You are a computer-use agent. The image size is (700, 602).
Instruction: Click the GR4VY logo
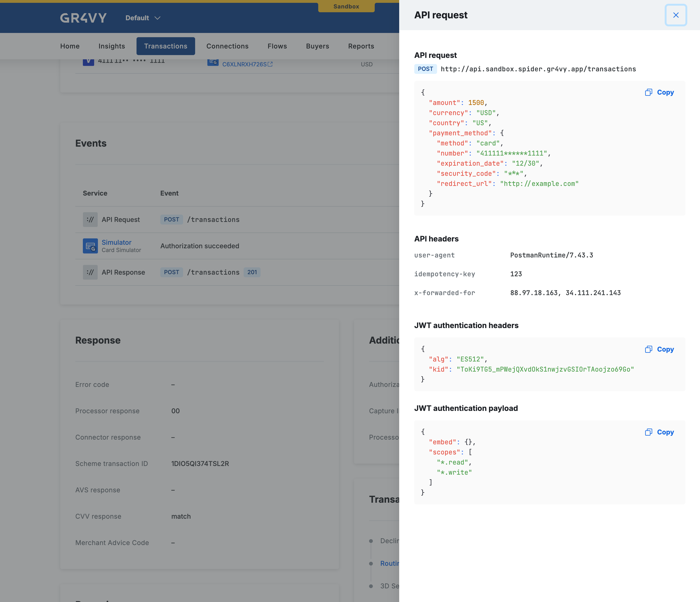pos(83,18)
